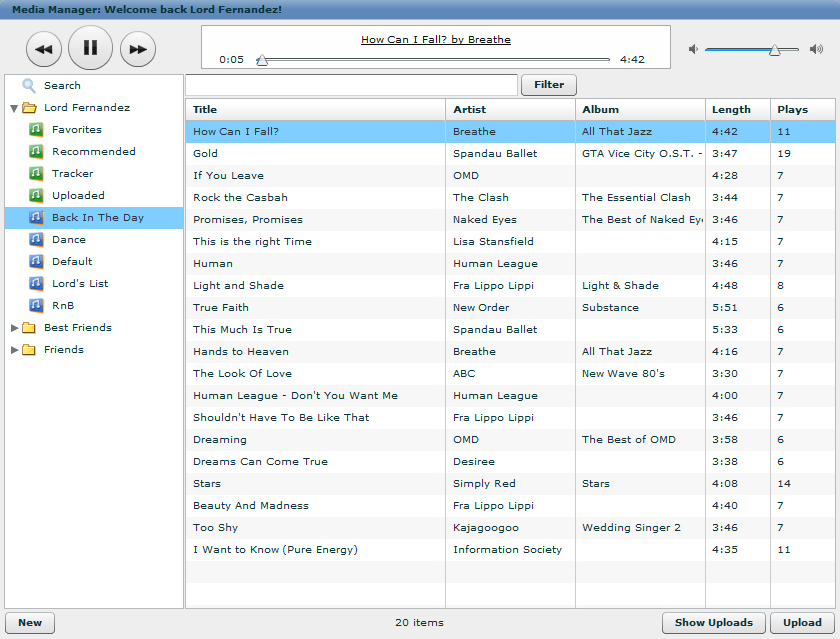Open the Recommended playlist label
This screenshot has height=639, width=840.
coord(94,152)
